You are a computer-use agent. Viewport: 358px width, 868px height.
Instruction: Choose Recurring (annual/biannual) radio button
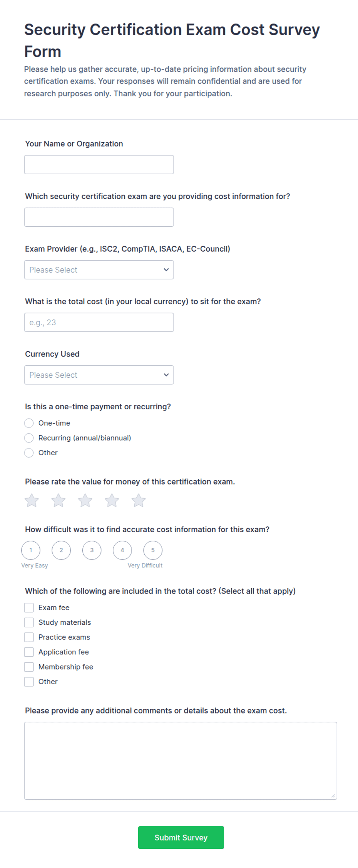[29, 438]
